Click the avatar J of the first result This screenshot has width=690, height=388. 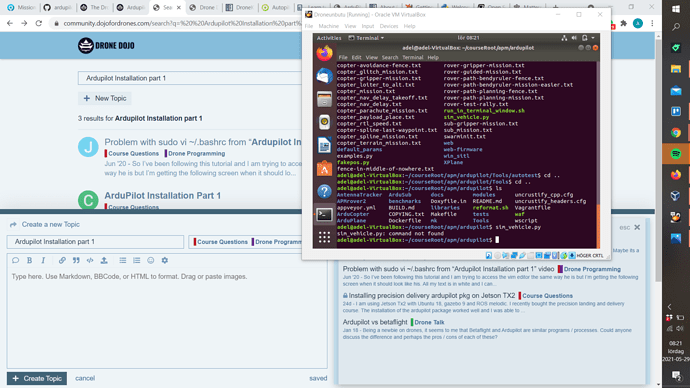coord(88,147)
